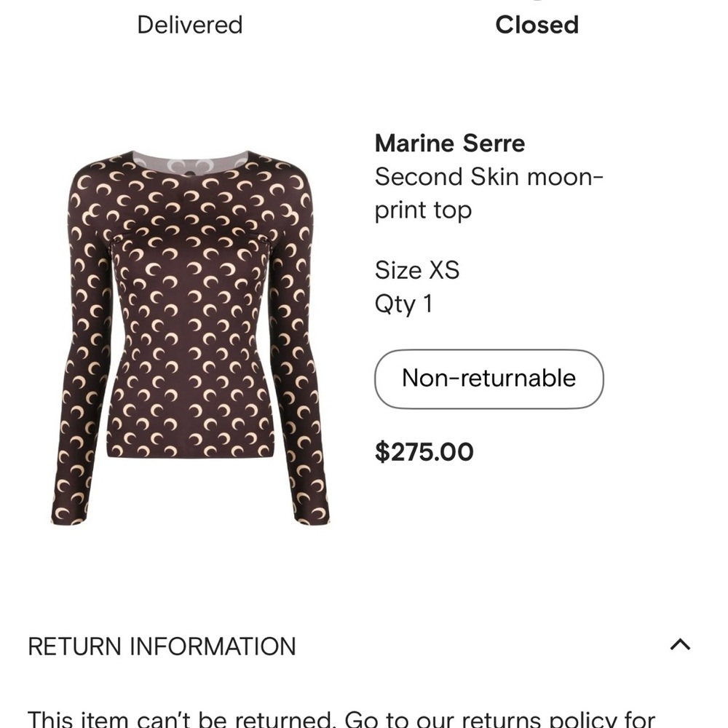This screenshot has width=728, height=728.
Task: Select the Size XS label
Action: coord(416,269)
